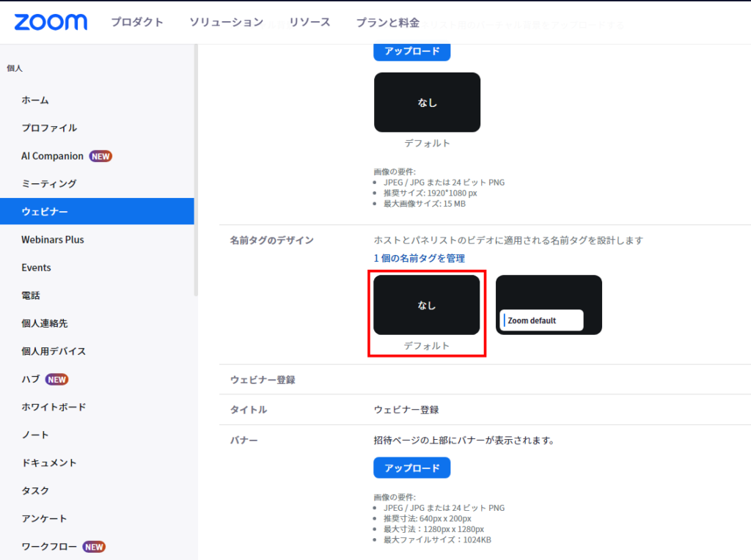Open Webinars Plus in the sidebar
Screen dimensions: 751x560
[x=53, y=240]
